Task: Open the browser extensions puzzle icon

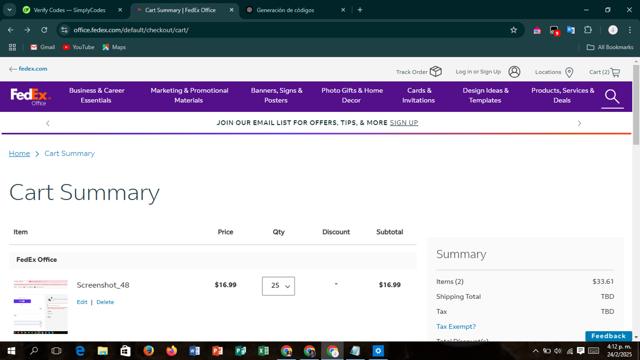Action: click(x=588, y=30)
